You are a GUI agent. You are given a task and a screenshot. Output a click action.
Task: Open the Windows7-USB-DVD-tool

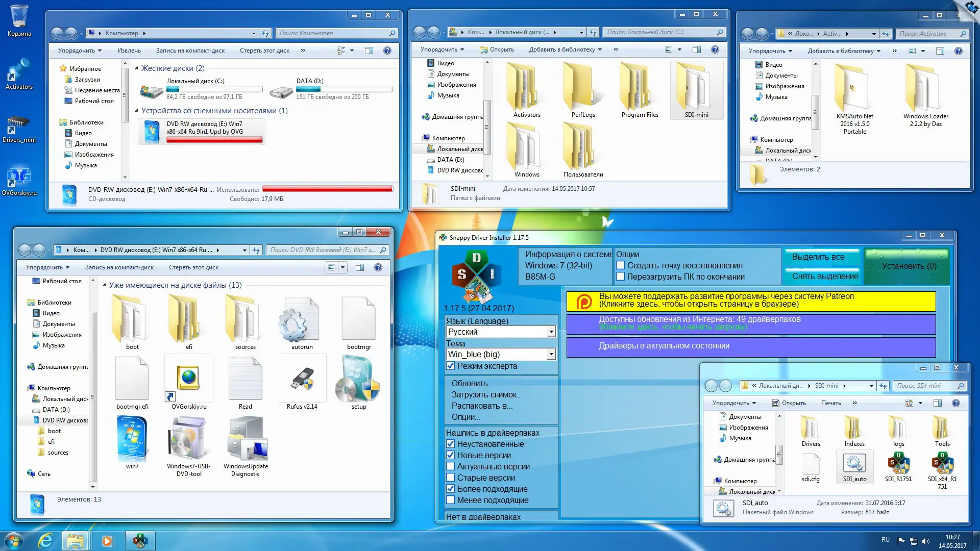(188, 439)
